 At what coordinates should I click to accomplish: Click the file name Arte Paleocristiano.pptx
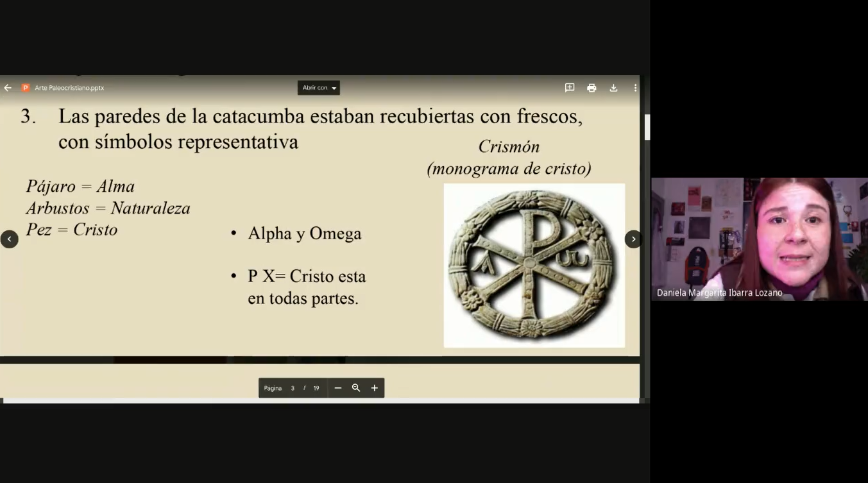coord(69,88)
